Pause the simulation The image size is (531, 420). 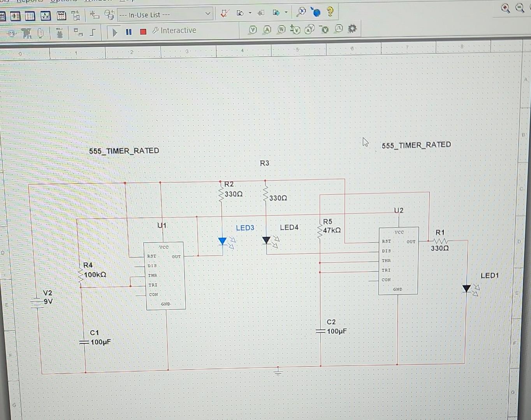pos(129,32)
